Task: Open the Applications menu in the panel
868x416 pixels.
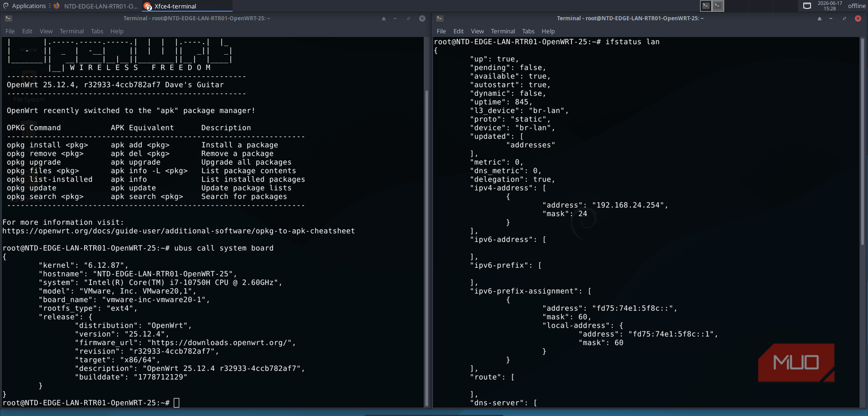Action: 24,6
